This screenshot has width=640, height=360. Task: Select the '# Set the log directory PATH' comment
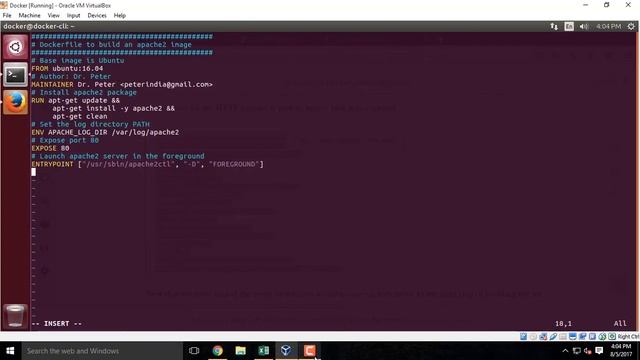tap(91, 124)
